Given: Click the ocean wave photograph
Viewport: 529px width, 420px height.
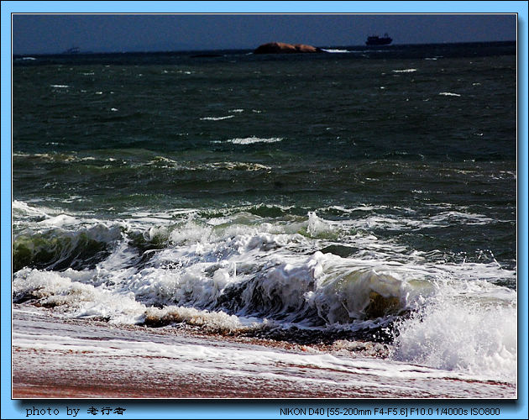Looking at the screenshot, I should [x=264, y=207].
